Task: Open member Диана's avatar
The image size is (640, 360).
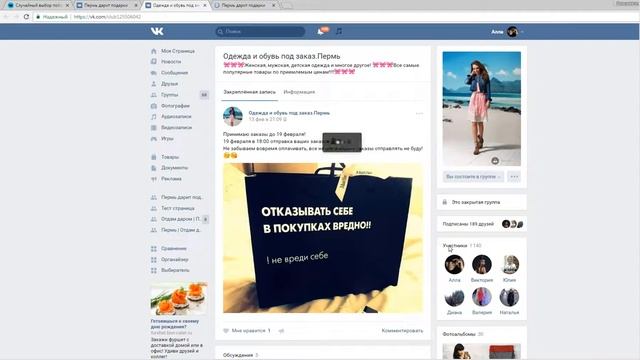Action: click(x=454, y=297)
